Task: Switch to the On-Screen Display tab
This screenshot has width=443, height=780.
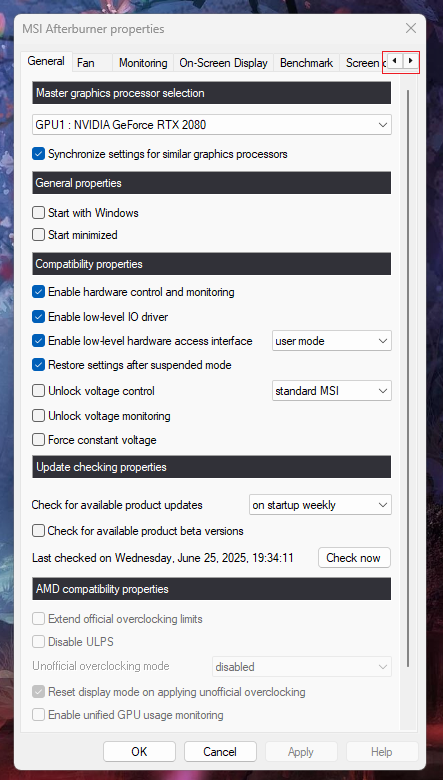Action: tap(224, 63)
